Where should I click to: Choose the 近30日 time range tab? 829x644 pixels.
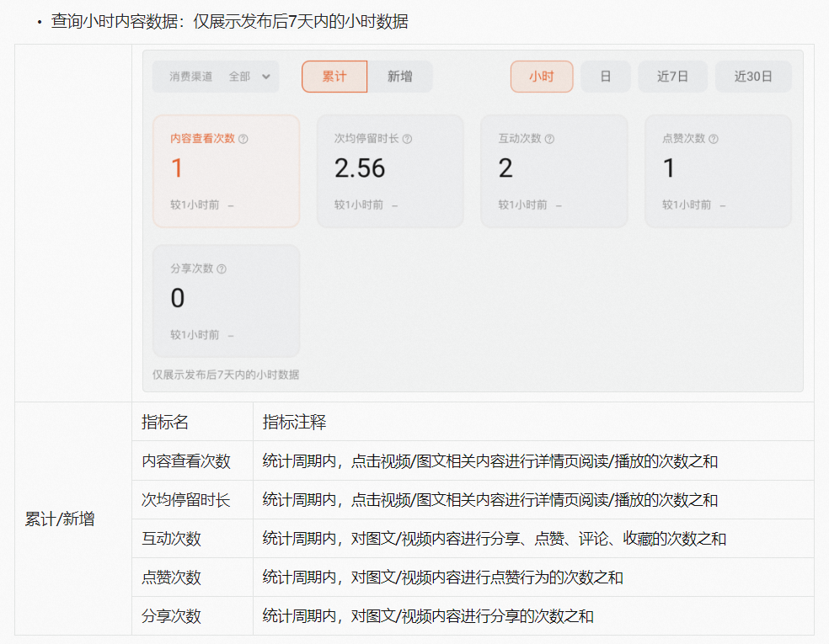click(753, 77)
